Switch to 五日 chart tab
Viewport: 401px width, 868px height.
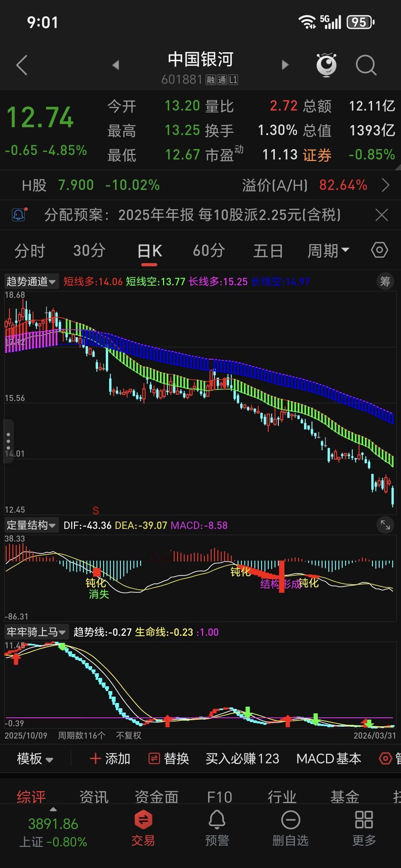268,251
